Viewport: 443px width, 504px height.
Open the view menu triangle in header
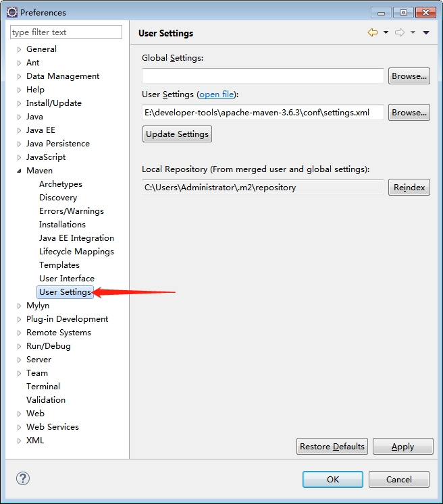pos(426,32)
